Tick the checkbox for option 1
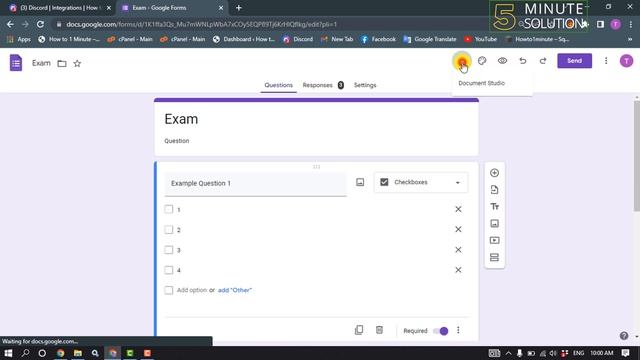 169,209
